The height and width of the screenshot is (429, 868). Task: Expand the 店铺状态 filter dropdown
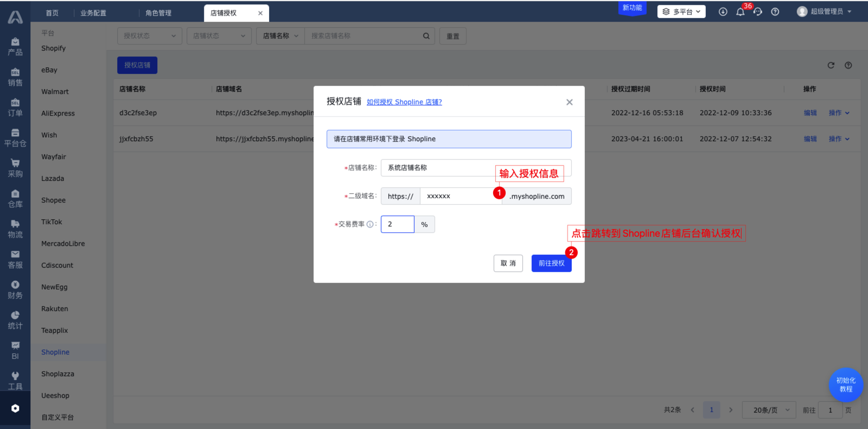(x=219, y=36)
